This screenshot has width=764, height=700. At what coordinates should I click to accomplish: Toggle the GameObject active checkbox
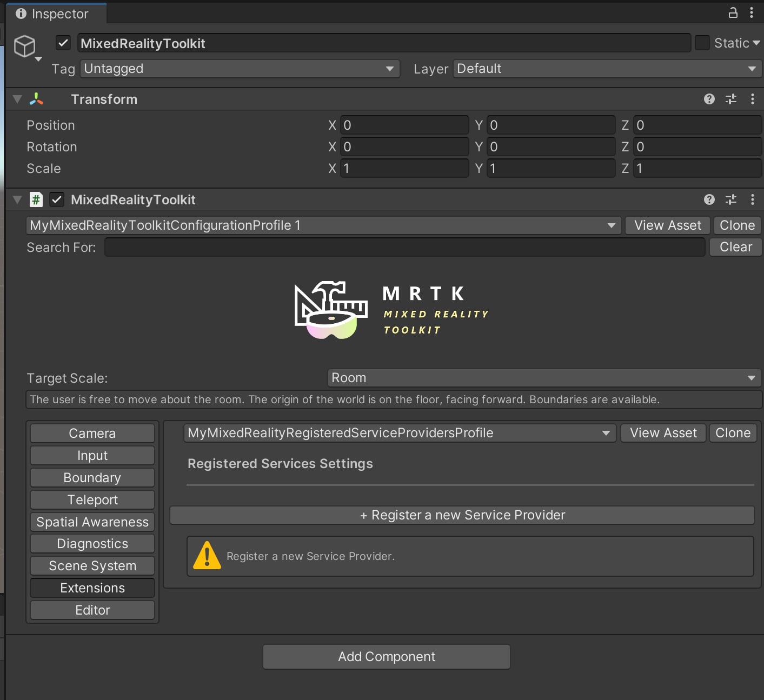[63, 43]
